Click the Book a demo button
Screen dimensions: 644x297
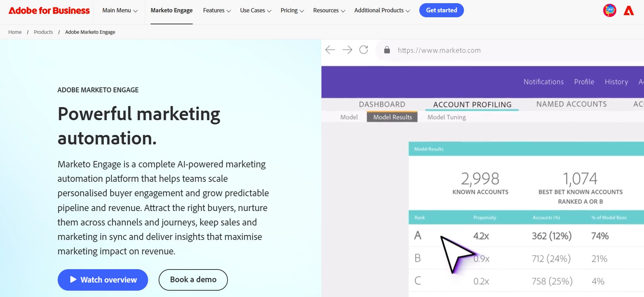[193, 280]
